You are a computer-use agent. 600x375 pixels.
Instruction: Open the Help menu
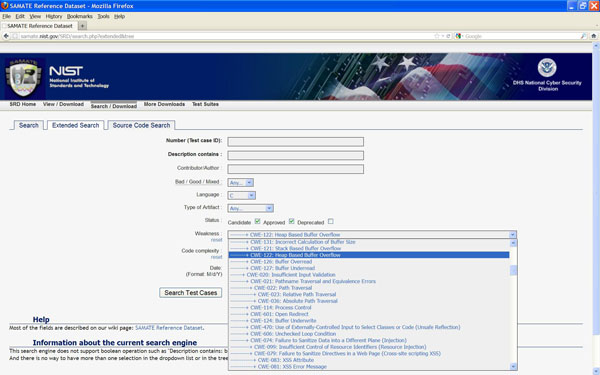coord(119,16)
